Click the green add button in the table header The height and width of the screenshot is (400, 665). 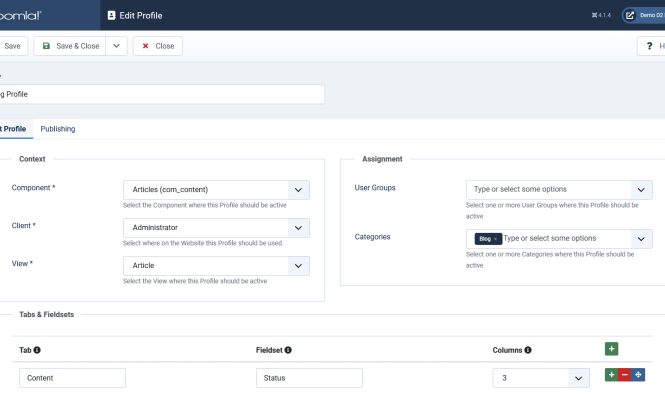tap(611, 349)
